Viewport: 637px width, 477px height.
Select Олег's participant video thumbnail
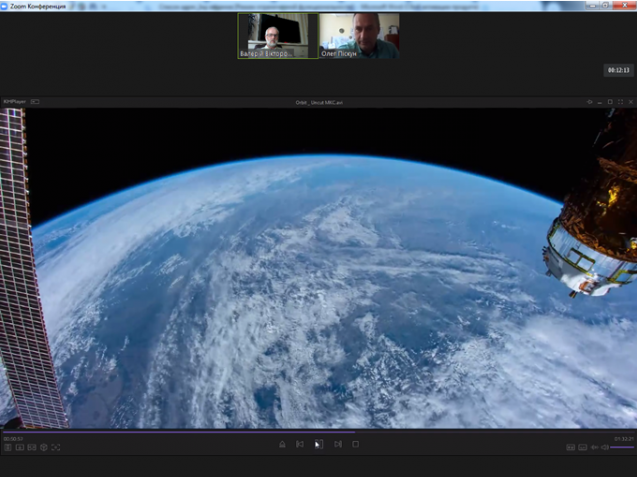tap(358, 36)
